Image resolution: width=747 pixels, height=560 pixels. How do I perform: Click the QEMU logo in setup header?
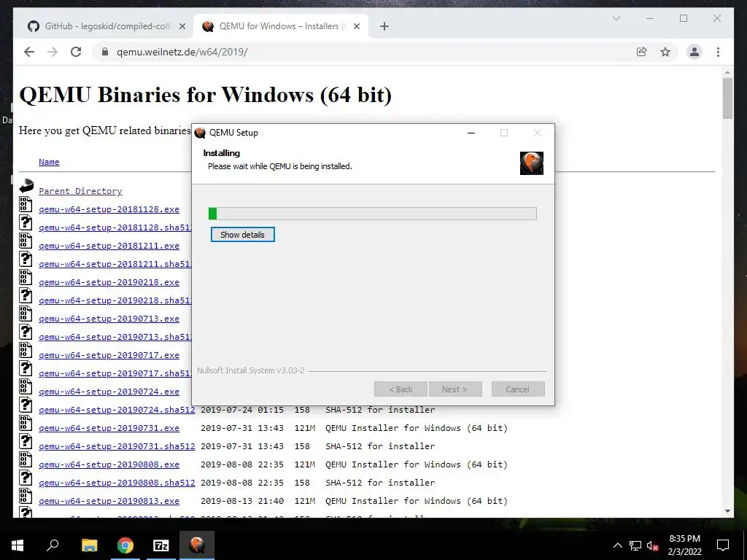[x=532, y=163]
